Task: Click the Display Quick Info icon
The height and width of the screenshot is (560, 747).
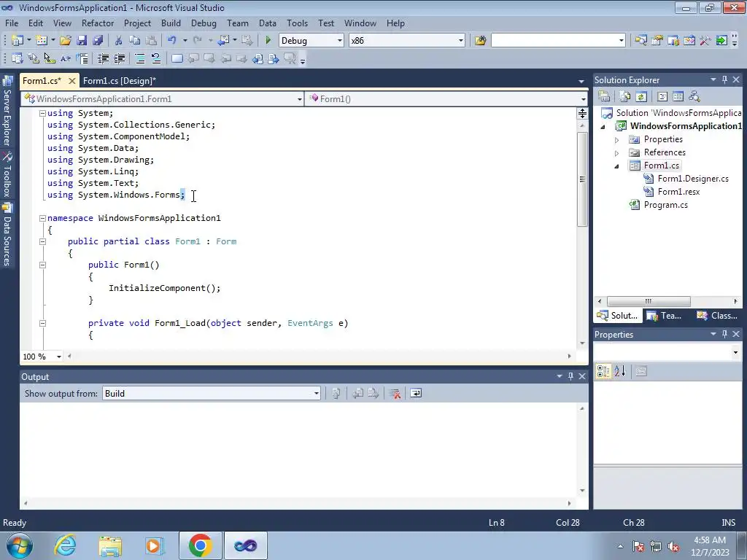Action: 49,58
